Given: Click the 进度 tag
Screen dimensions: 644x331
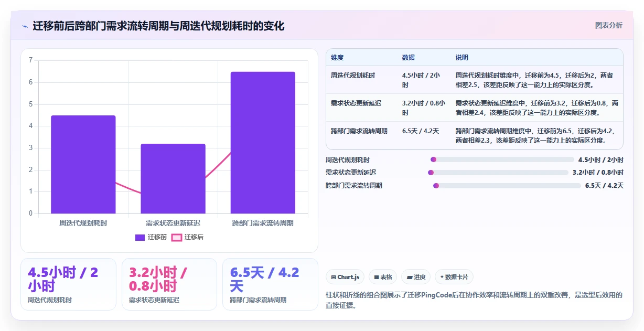Looking at the screenshot, I should coord(416,277).
